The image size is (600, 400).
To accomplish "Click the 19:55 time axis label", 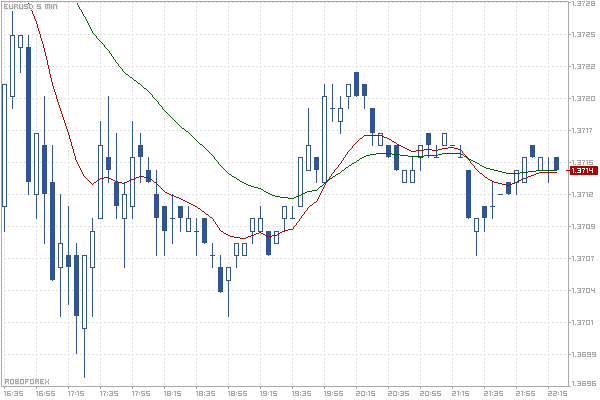I will tap(333, 393).
